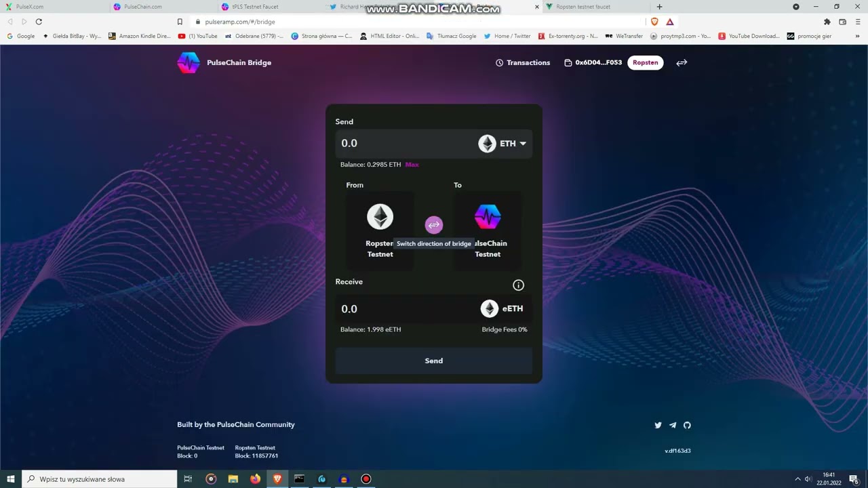This screenshot has height=488, width=868.
Task: Click the address bar URL
Action: click(x=240, y=22)
